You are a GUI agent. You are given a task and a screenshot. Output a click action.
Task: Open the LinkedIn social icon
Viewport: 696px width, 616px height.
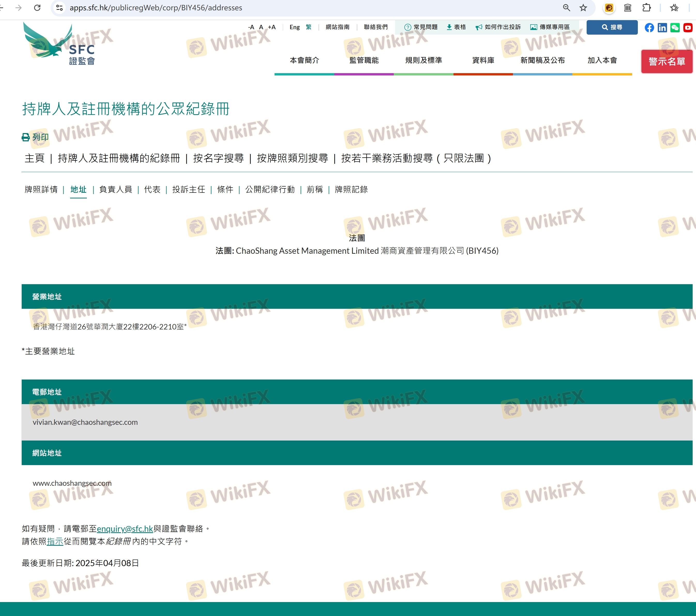[x=662, y=28]
